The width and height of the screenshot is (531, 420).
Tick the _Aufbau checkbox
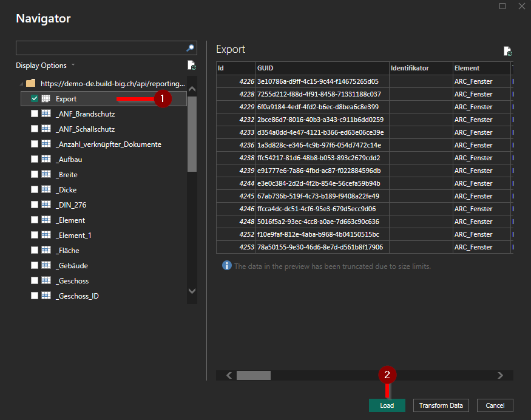[x=35, y=159]
